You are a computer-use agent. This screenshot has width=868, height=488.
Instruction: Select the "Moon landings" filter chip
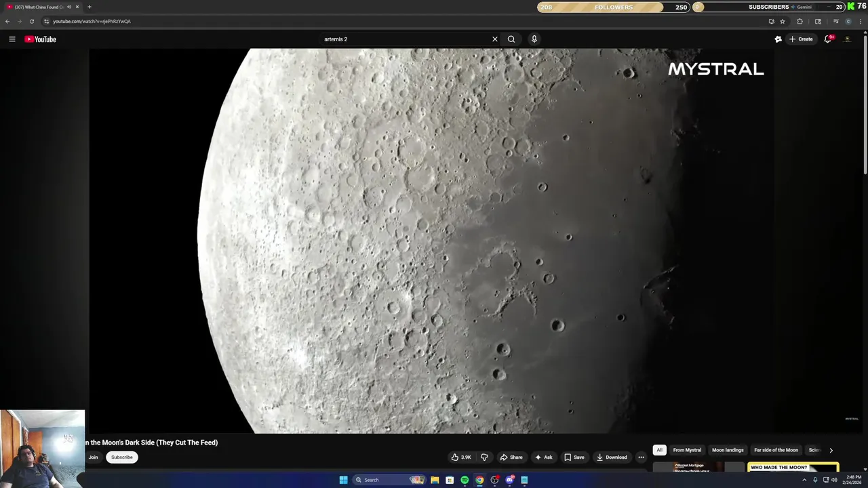[x=728, y=450]
